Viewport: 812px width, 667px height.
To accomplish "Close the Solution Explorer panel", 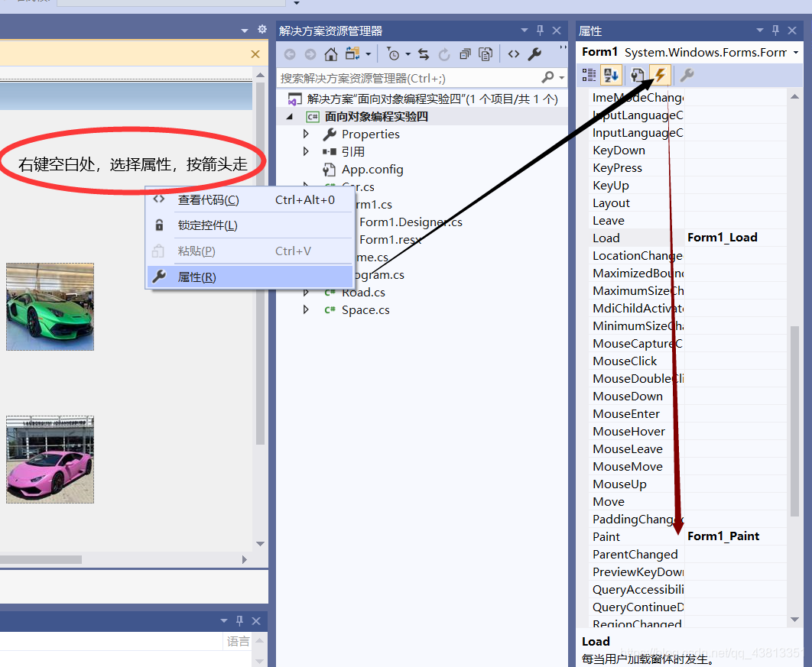I will tap(557, 31).
